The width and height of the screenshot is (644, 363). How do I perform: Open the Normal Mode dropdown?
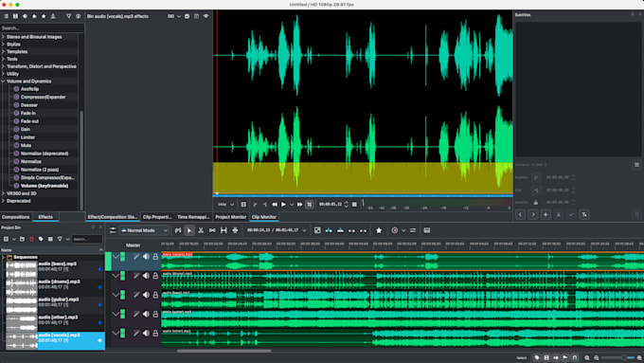coord(144,230)
